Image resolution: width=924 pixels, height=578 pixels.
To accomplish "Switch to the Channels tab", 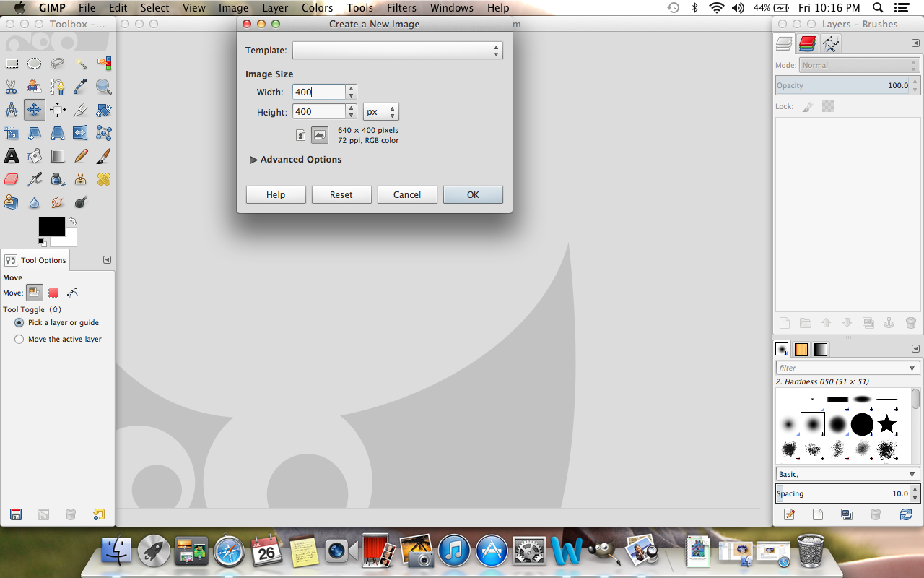I will pos(808,44).
